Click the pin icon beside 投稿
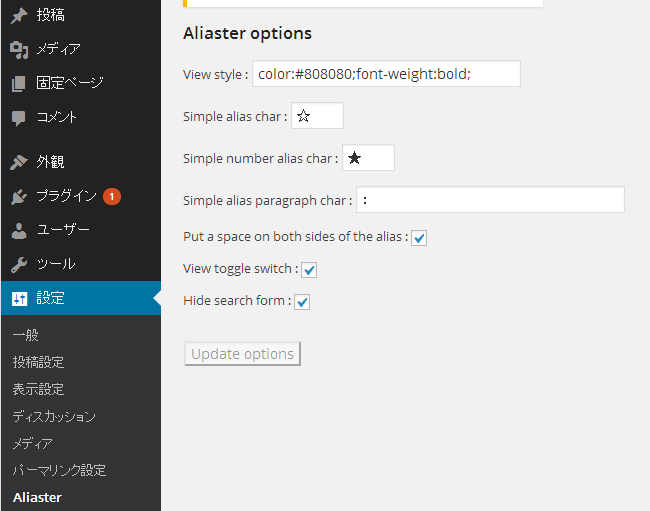Screen dimensions: 650x511 [19, 16]
